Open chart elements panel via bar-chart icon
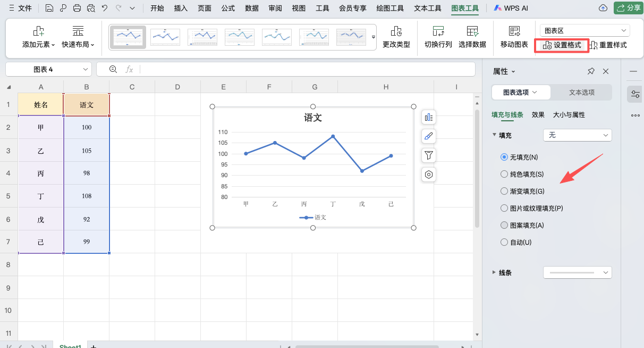644x348 pixels. [428, 117]
